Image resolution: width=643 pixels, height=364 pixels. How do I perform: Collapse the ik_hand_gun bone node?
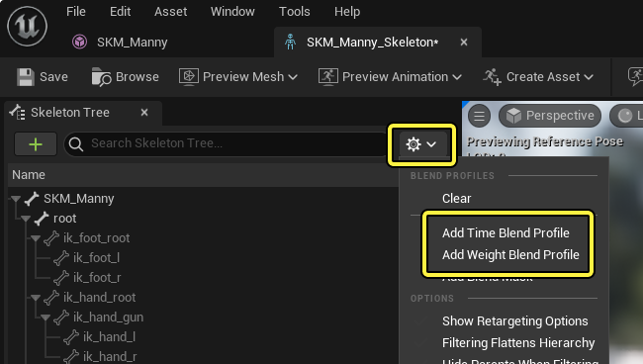(x=46, y=318)
